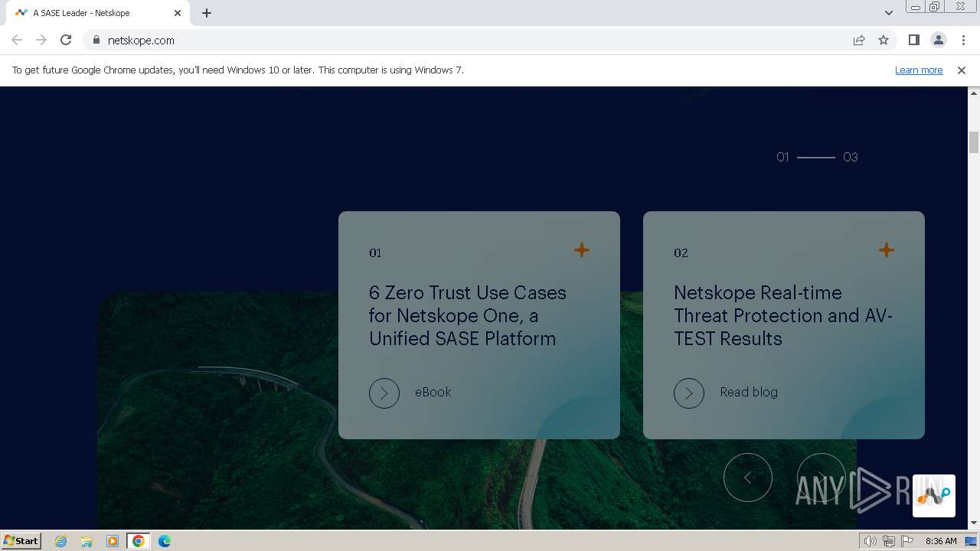Click the Read blog link text
980x551 pixels.
[749, 392]
